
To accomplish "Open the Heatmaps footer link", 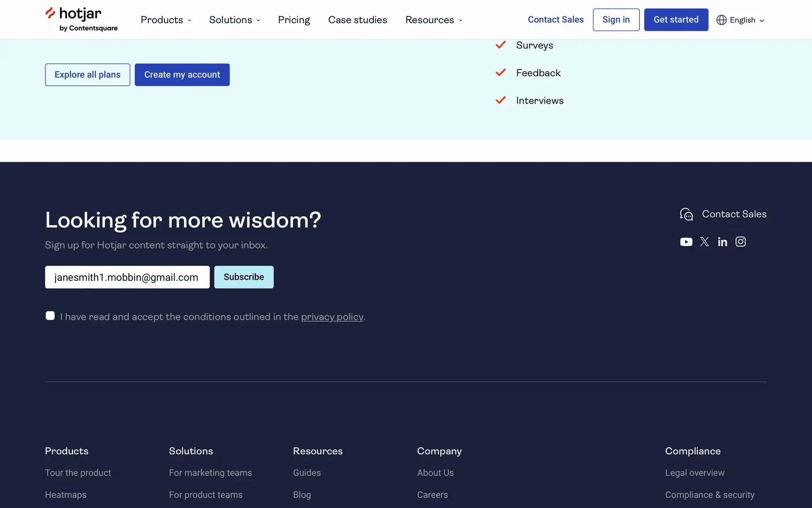I will pyautogui.click(x=66, y=494).
